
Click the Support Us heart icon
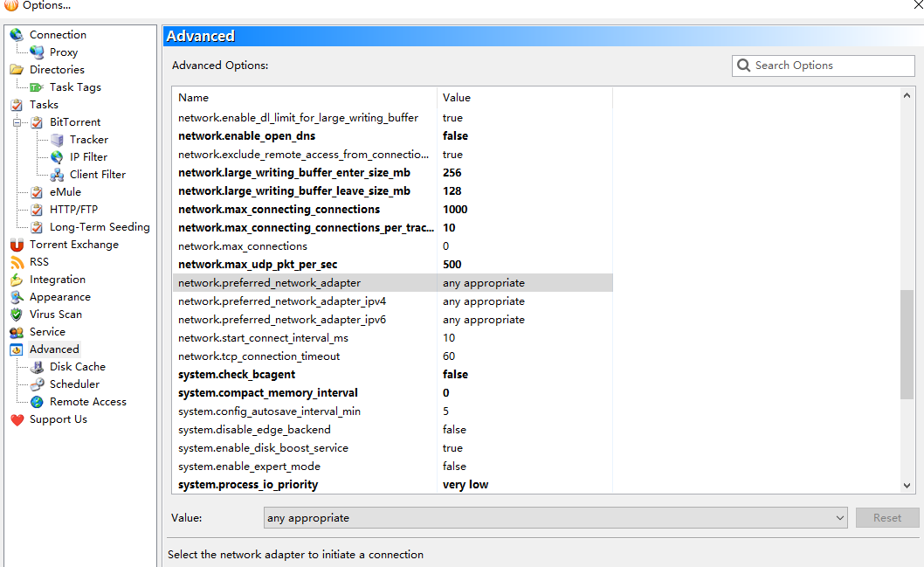[17, 419]
